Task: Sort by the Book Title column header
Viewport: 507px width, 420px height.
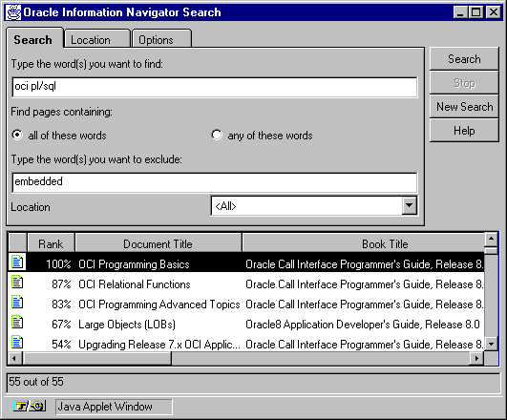Action: point(364,243)
